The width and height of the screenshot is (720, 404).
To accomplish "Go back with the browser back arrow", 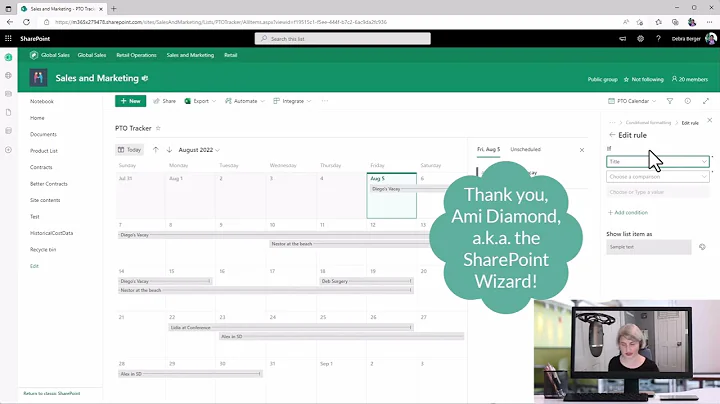I will [x=10, y=22].
